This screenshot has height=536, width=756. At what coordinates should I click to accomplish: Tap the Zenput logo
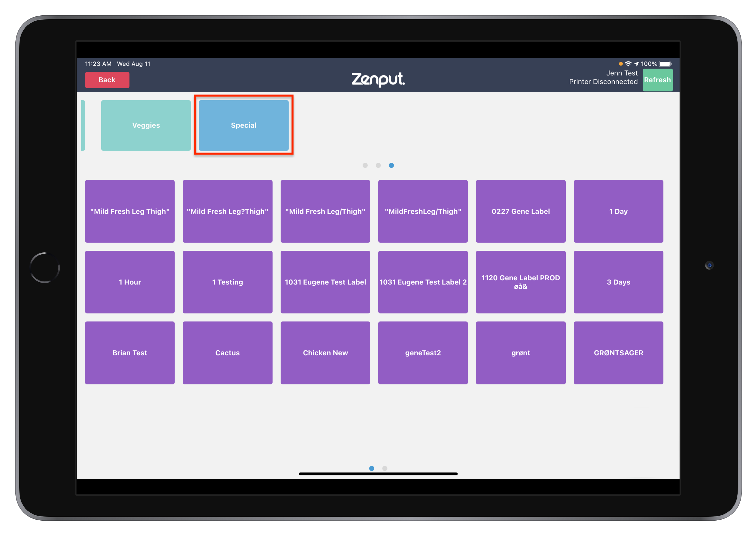pos(378,80)
